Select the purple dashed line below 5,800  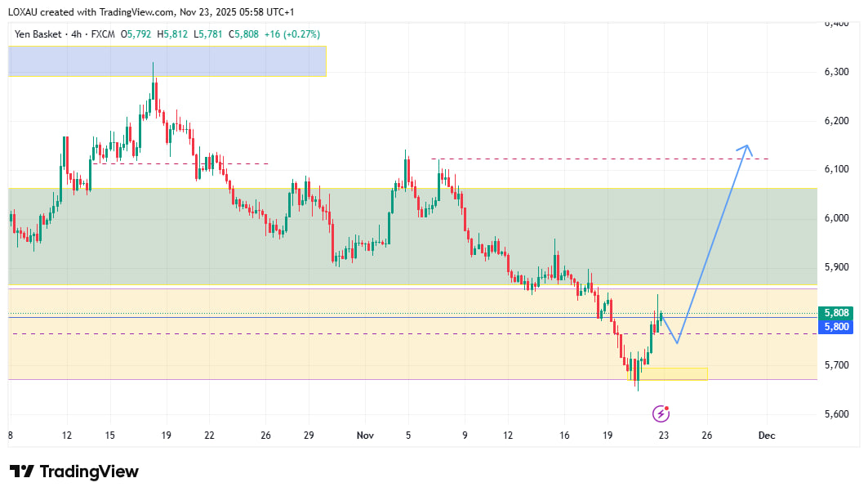pyautogui.click(x=327, y=333)
